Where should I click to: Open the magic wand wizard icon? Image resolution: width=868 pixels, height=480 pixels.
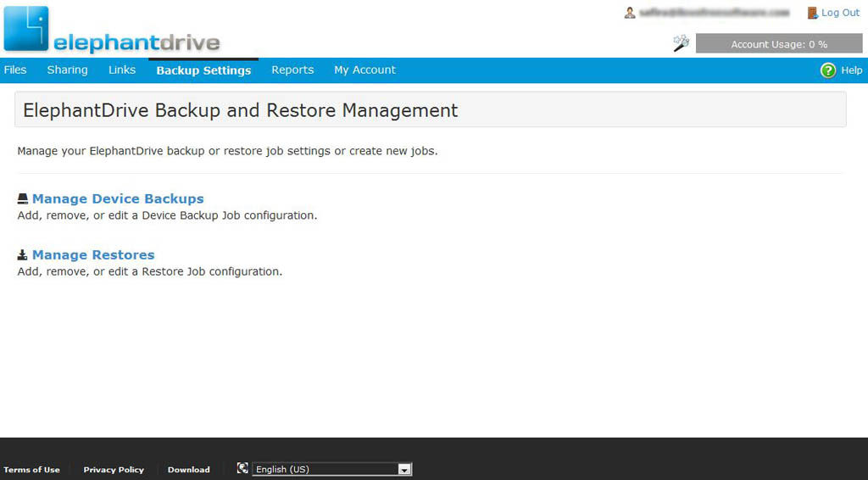(681, 43)
